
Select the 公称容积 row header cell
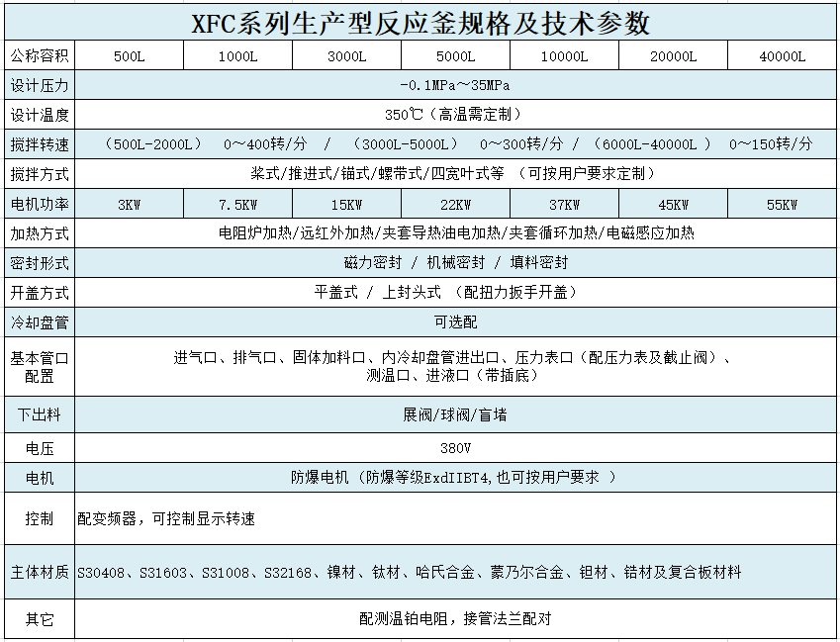(x=40, y=57)
